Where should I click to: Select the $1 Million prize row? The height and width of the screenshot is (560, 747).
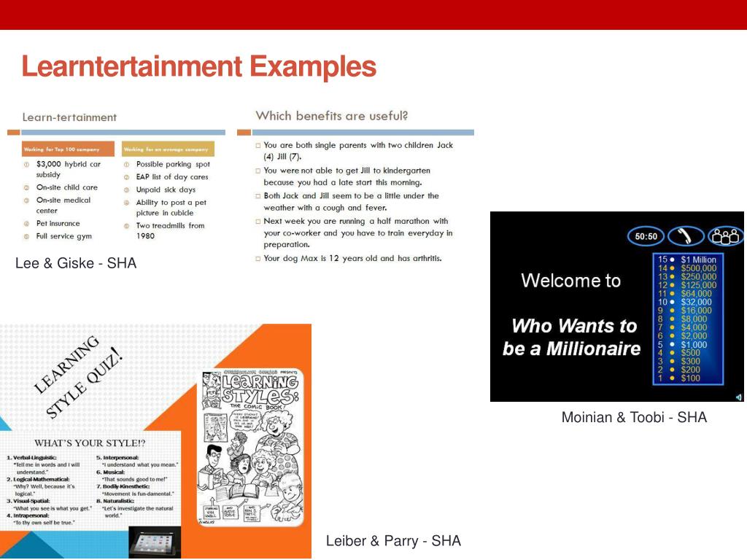[687, 260]
